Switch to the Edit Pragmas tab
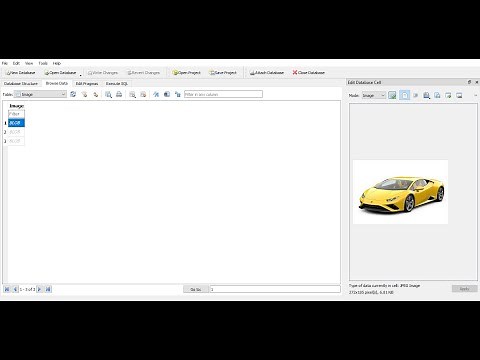Image resolution: width=480 pixels, height=360 pixels. click(87, 84)
